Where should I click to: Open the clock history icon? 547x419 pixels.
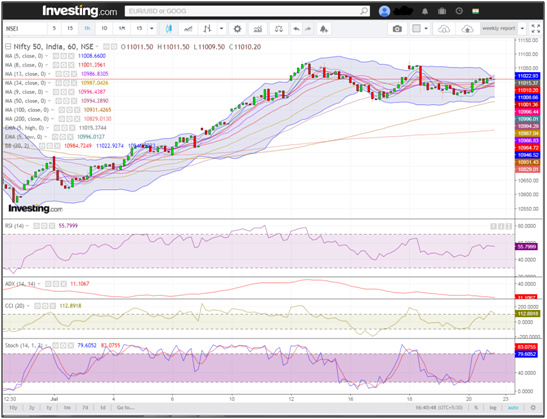click(x=459, y=11)
